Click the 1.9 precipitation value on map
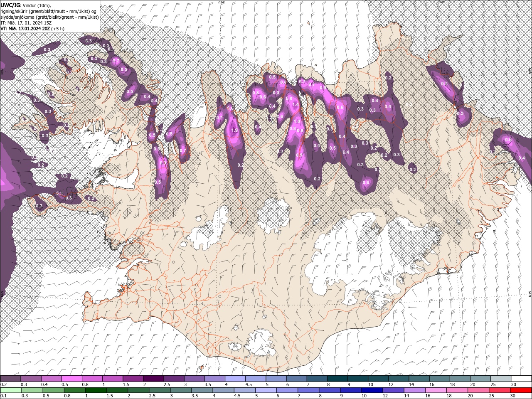This screenshot has width=532, height=399. click(x=234, y=130)
